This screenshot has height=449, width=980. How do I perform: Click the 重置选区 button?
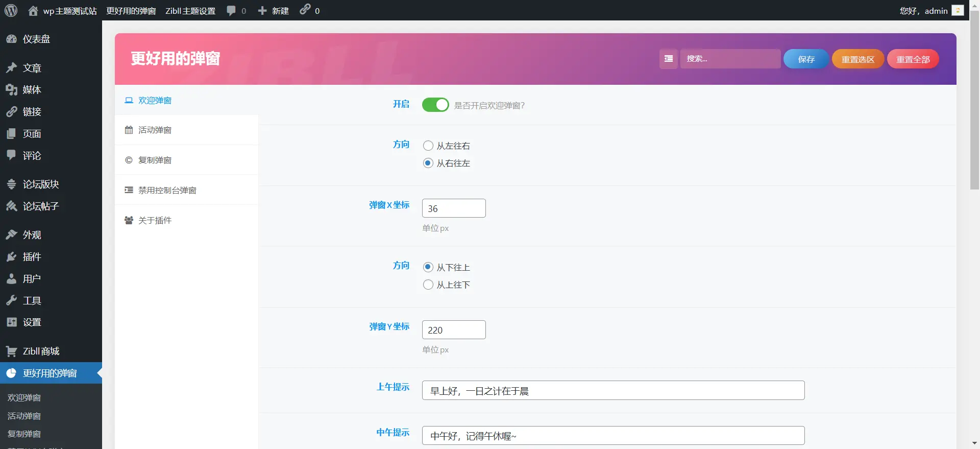[x=858, y=59]
